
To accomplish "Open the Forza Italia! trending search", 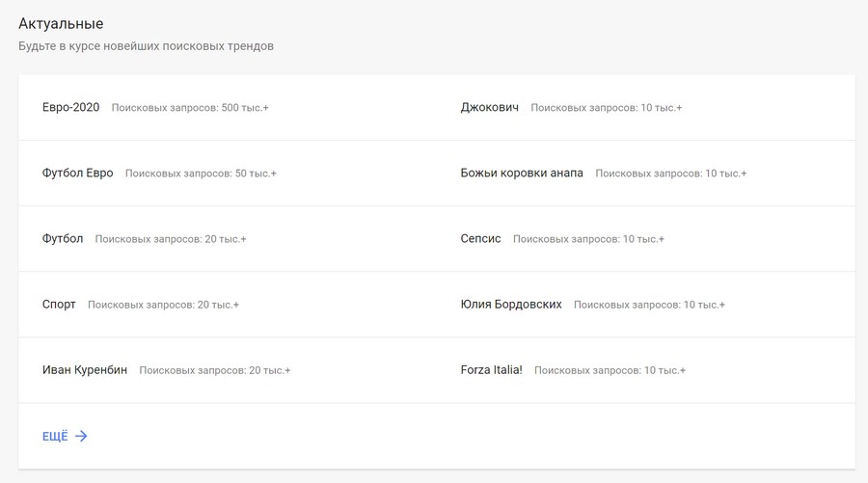I will coord(491,370).
